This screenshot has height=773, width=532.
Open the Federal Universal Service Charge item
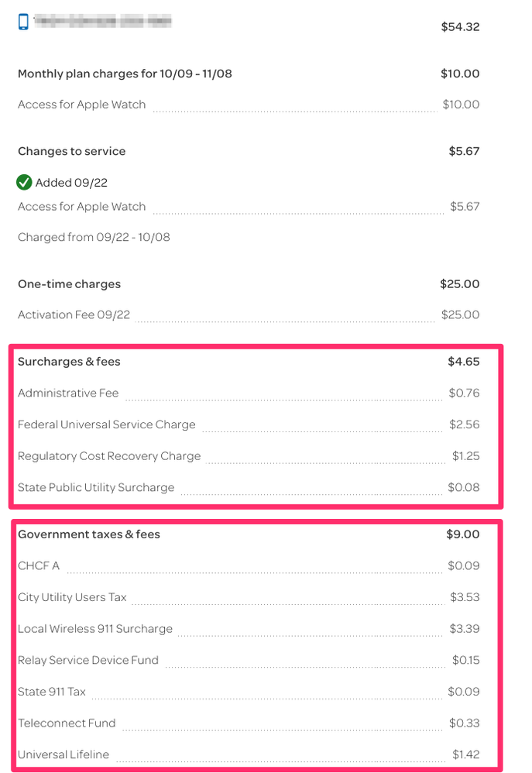click(x=107, y=425)
